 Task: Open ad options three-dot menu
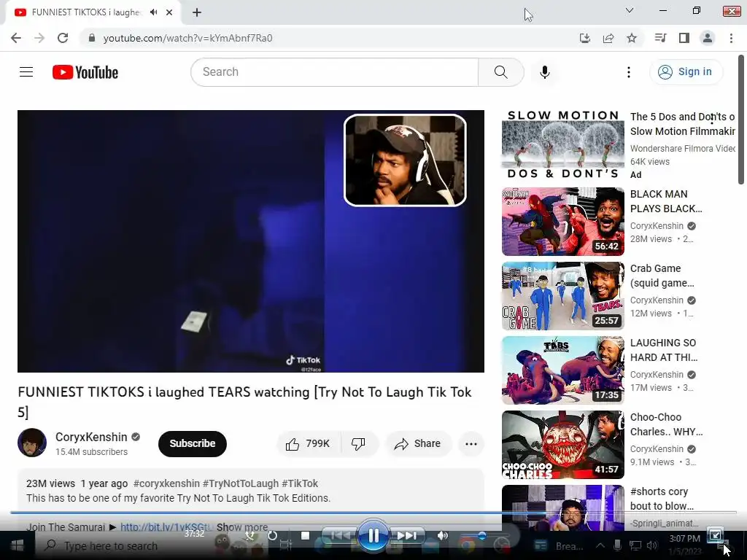(x=712, y=119)
